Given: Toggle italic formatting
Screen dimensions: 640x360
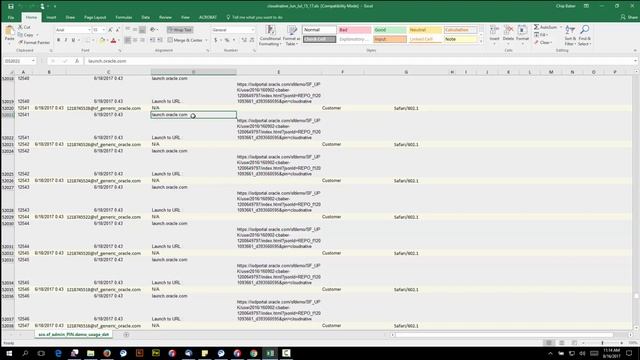Looking at the screenshot, I should coord(66,40).
